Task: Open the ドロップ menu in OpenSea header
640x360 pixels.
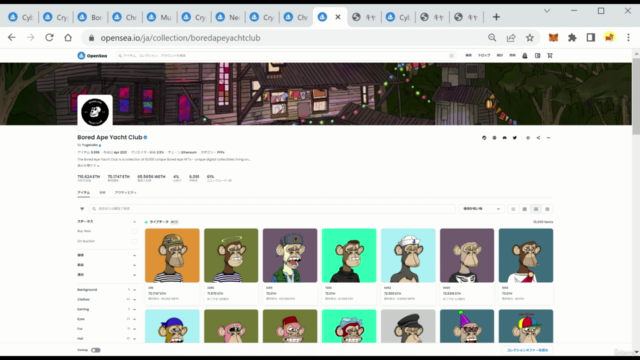Action: click(484, 56)
